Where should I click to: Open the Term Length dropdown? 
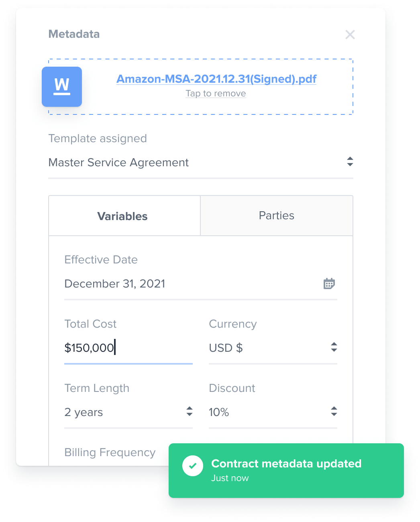(x=128, y=412)
